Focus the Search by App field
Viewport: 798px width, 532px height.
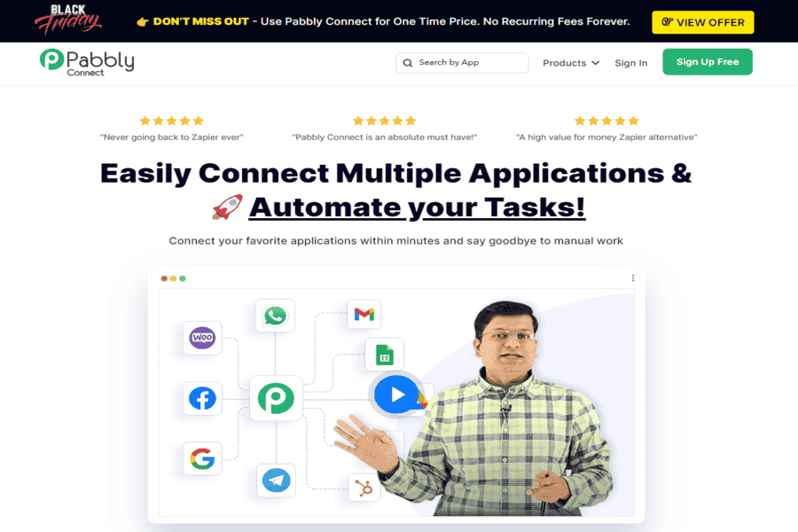click(462, 63)
